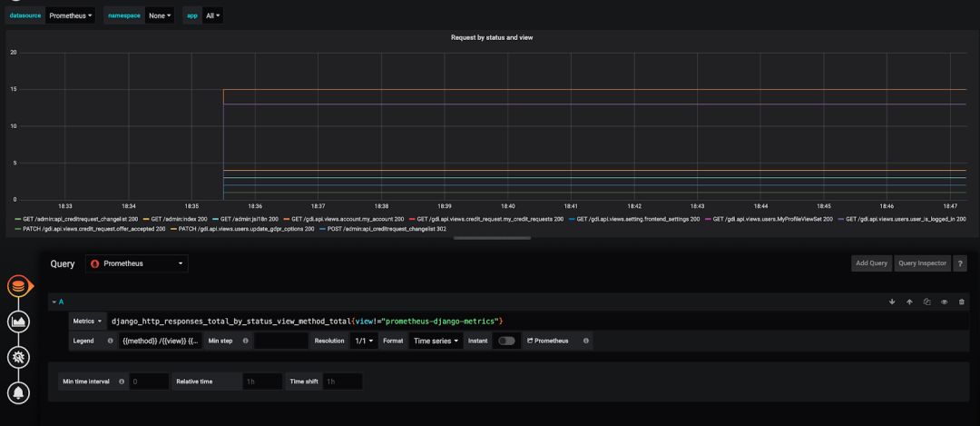Click the Min time interval input
This screenshot has height=426, width=980.
click(149, 381)
